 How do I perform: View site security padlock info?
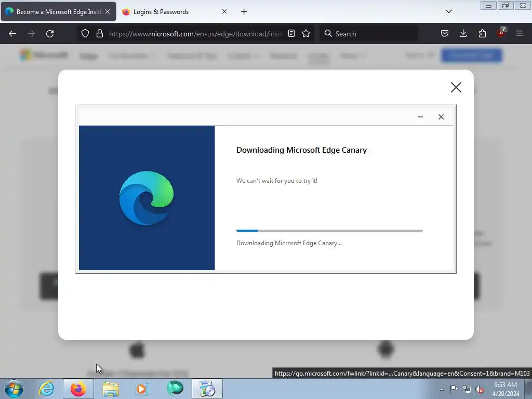pos(99,34)
